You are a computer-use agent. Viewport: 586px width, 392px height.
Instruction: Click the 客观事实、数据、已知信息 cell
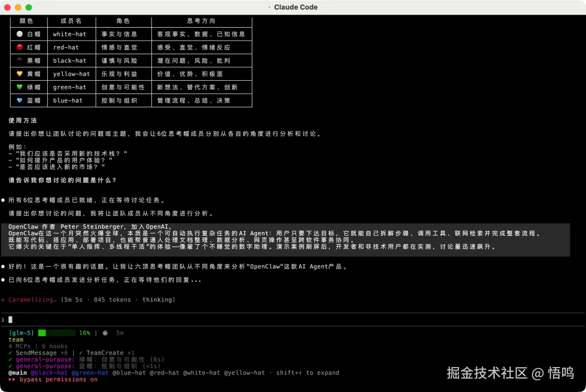click(x=201, y=34)
